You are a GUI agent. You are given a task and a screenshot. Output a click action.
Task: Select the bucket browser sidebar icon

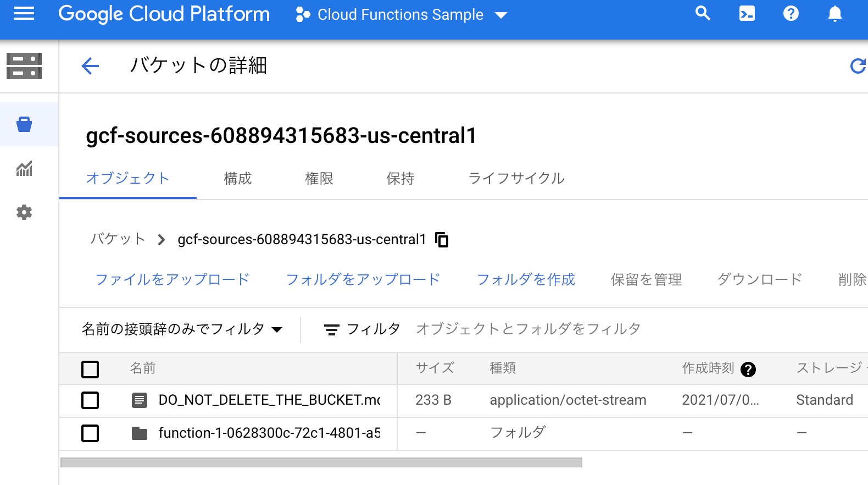pos(24,124)
